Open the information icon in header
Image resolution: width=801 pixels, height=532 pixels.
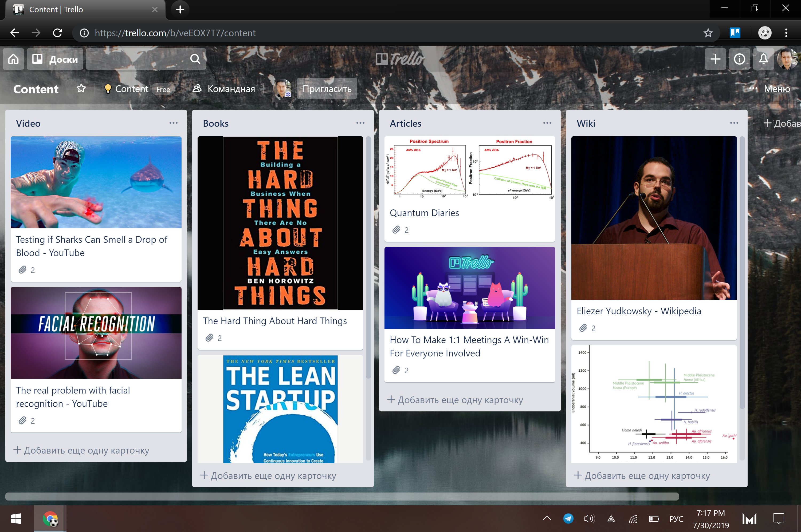click(739, 59)
